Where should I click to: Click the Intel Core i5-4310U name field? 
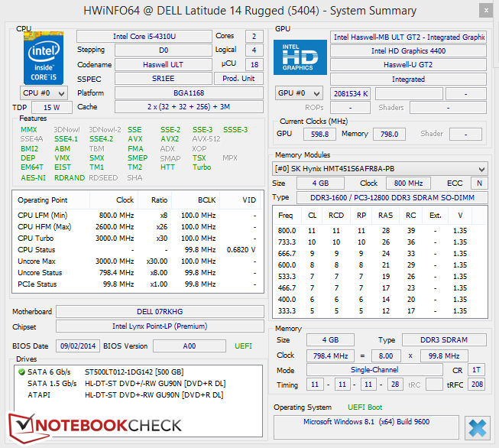pyautogui.click(x=144, y=36)
